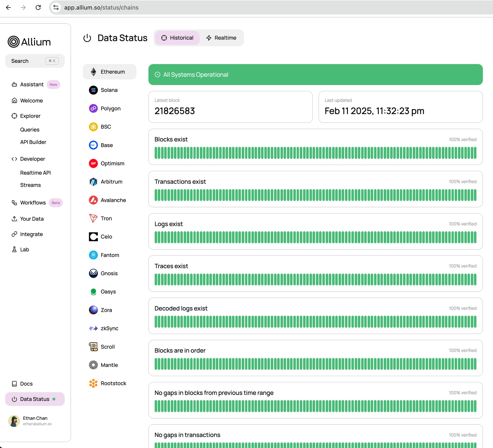Click Last updated timestamp value
Image resolution: width=493 pixels, height=448 pixels.
pyautogui.click(x=374, y=111)
